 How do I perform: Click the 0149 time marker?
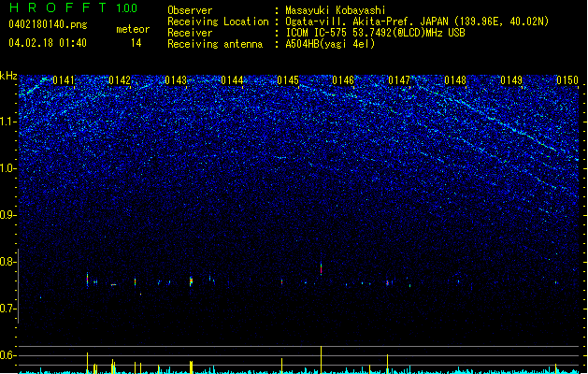coord(511,80)
